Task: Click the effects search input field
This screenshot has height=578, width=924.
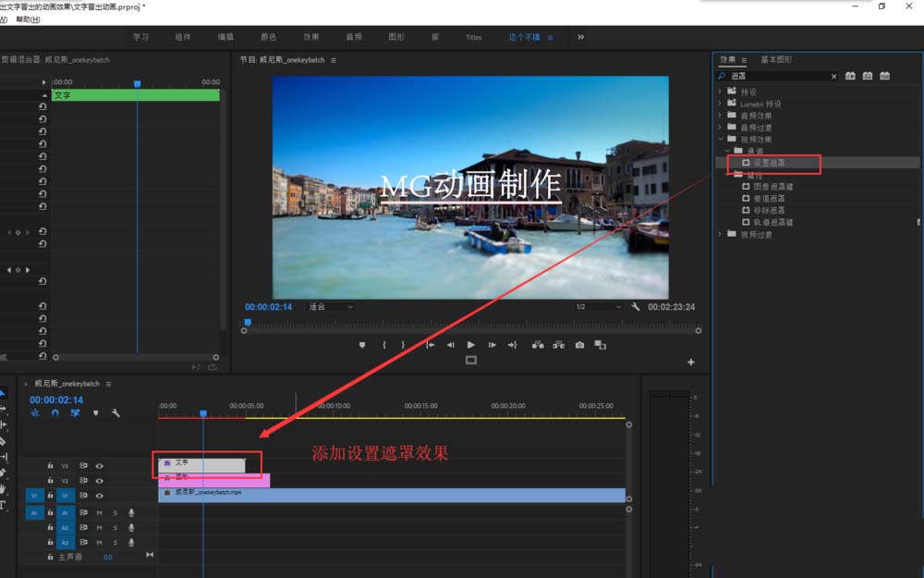Action: (777, 76)
